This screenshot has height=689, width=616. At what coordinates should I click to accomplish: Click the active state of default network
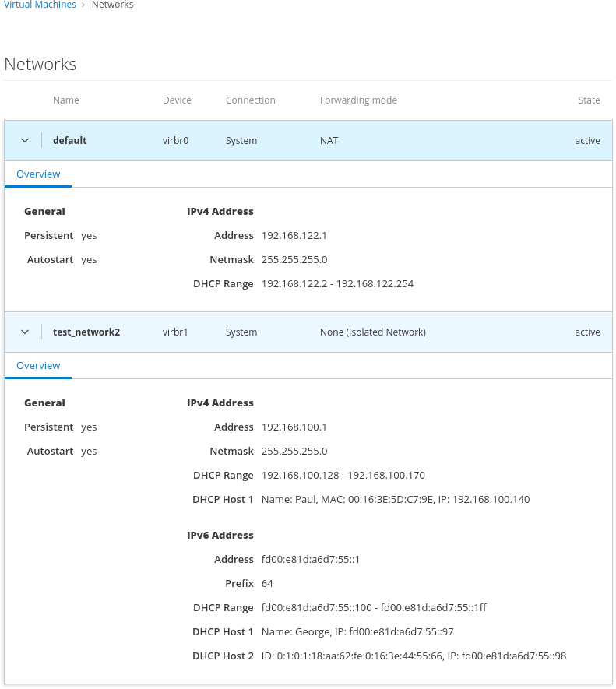(x=587, y=141)
